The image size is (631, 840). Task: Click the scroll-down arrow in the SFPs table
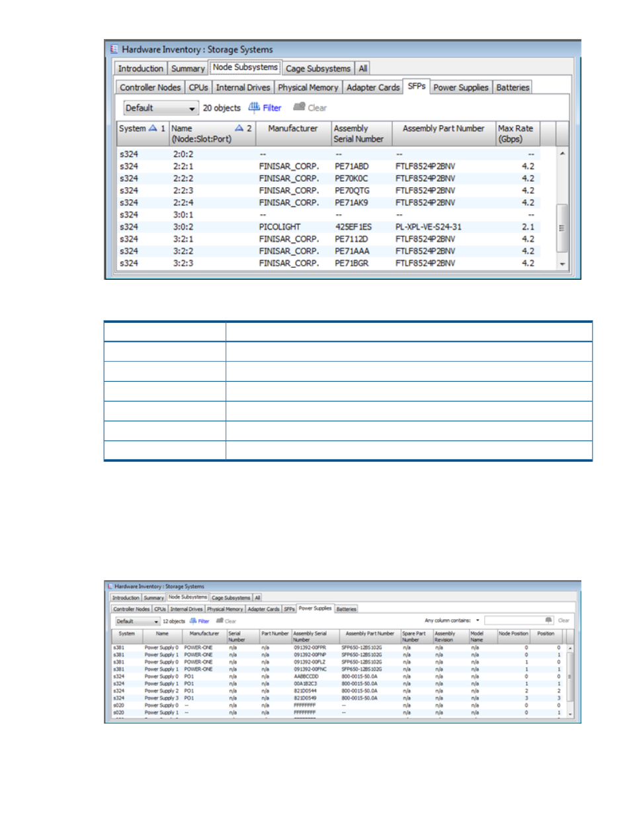click(562, 264)
